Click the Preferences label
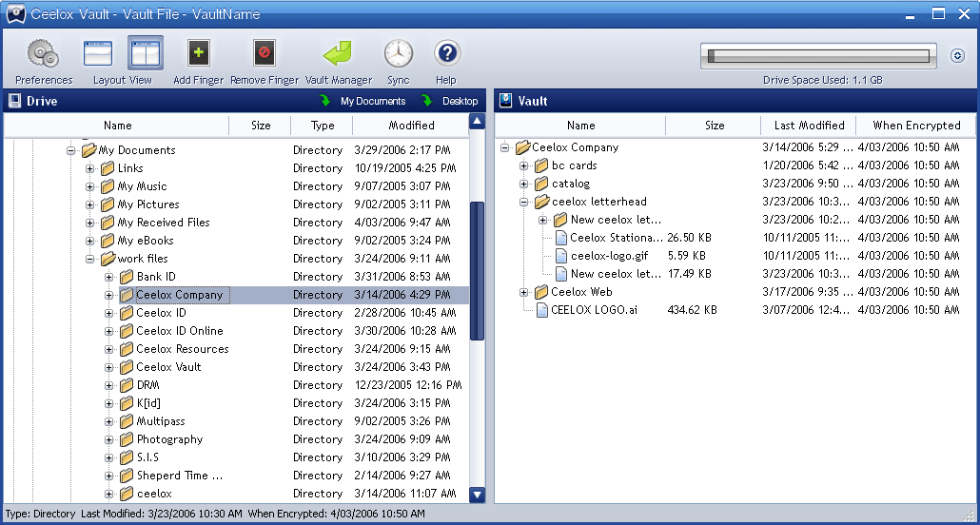Screen dimensions: 980x525 [x=44, y=80]
